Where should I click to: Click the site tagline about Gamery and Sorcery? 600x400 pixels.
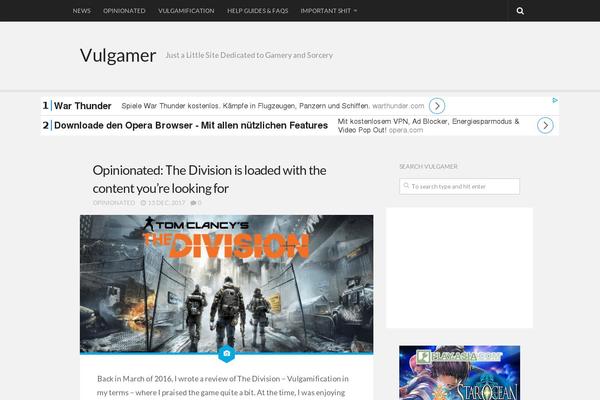click(x=249, y=55)
